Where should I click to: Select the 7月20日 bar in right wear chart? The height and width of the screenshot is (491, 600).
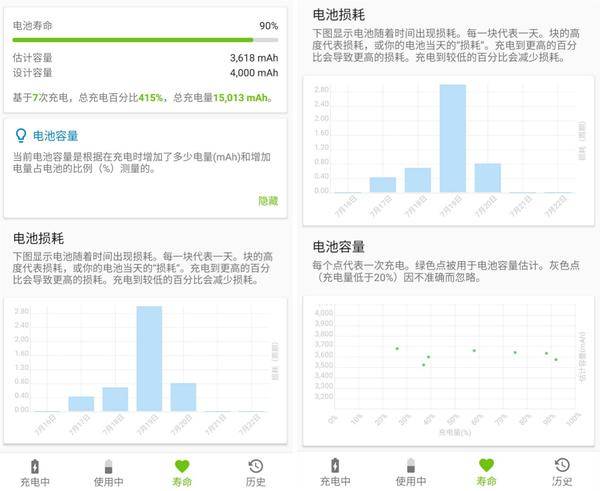[488, 178]
